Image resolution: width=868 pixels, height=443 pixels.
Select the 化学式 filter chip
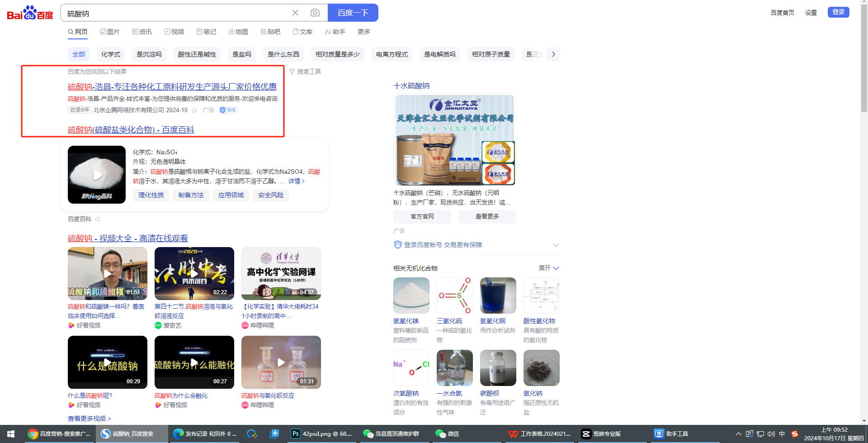click(111, 54)
